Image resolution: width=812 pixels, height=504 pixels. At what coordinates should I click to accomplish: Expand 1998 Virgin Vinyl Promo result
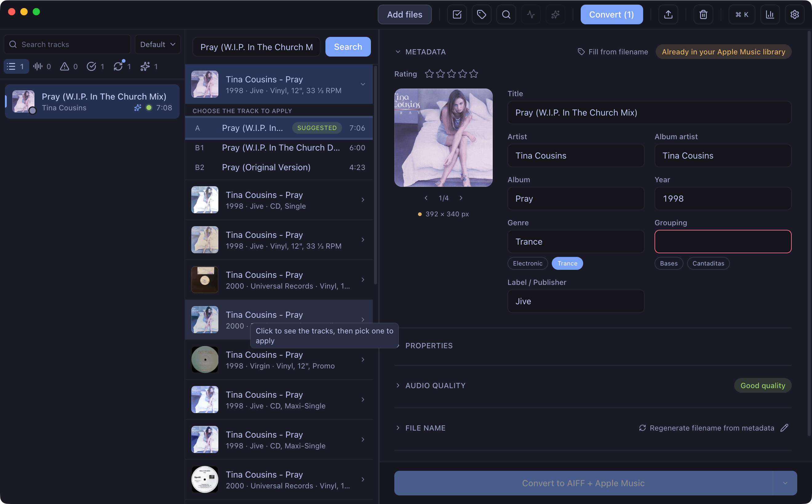279,360
